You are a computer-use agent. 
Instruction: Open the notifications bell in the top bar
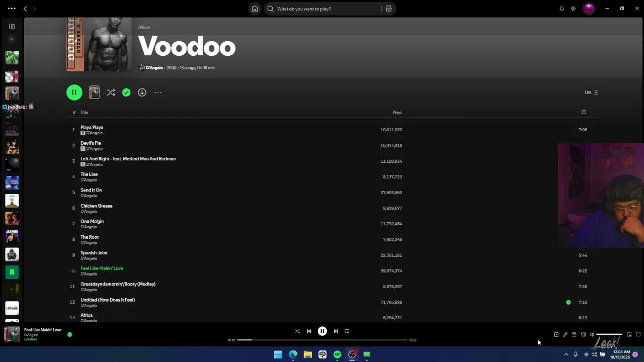click(x=561, y=9)
